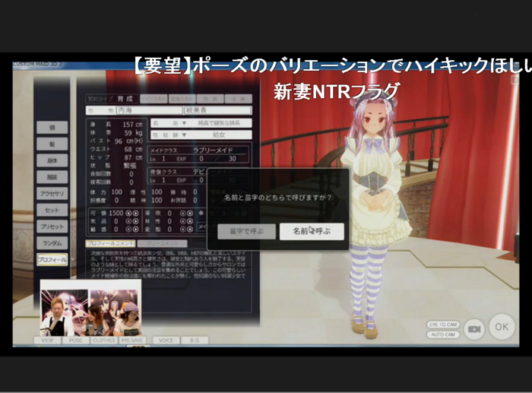This screenshot has height=393, width=532.
Task: Click the VIEW bottom bar button
Action: click(47, 340)
